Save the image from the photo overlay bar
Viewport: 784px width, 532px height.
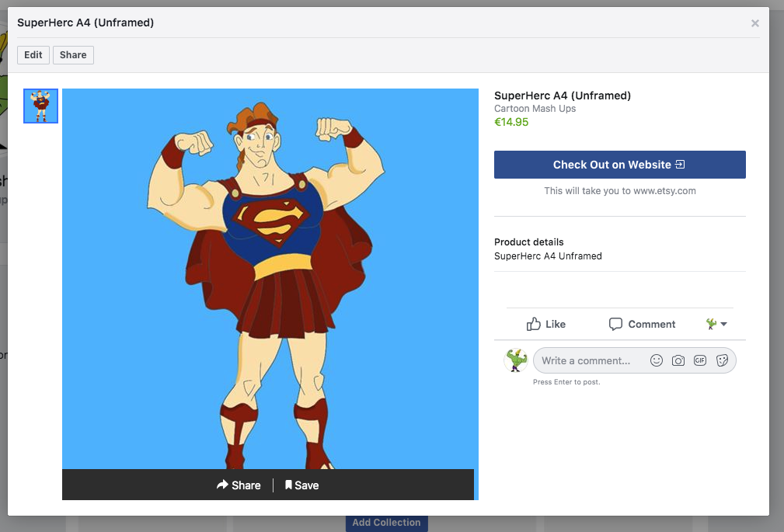[301, 485]
